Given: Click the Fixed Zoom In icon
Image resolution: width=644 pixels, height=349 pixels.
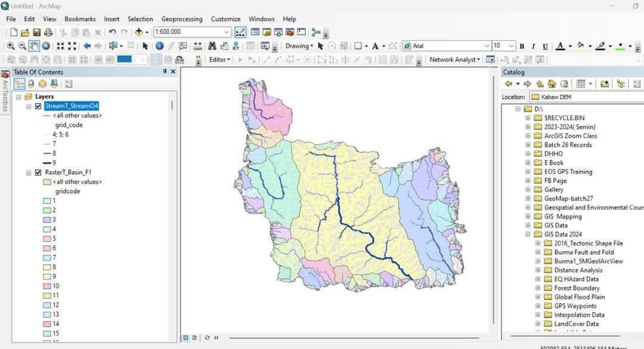Looking at the screenshot, I should pos(60,46).
